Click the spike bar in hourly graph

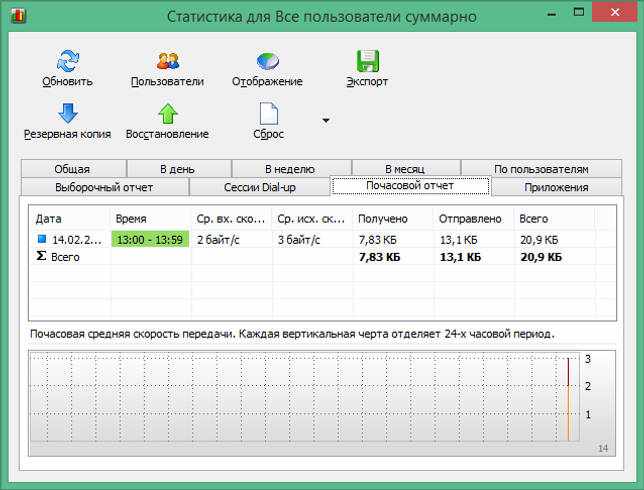(x=569, y=399)
